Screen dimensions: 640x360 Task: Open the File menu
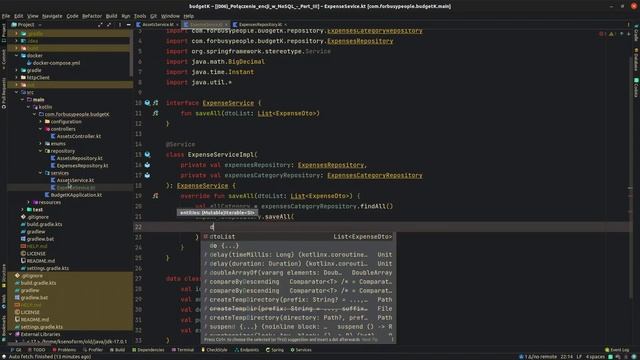(6, 16)
